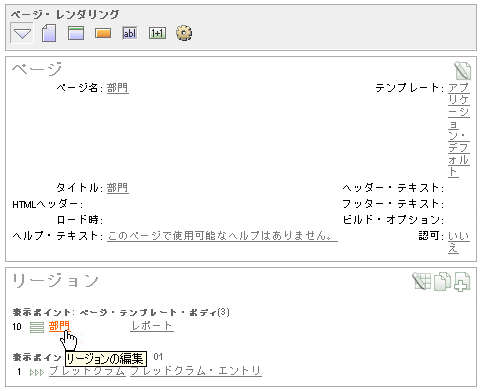Viewport: 480px width, 391px height.
Task: Select the regions window icon in toolbar
Action: 76,33
